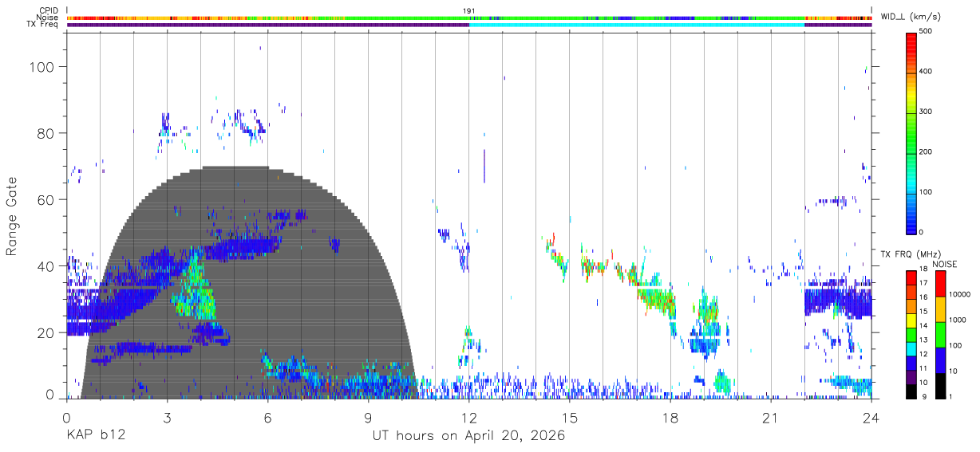Click the '10000' label on noise scale
This screenshot has width=980, height=452.
pos(958,294)
